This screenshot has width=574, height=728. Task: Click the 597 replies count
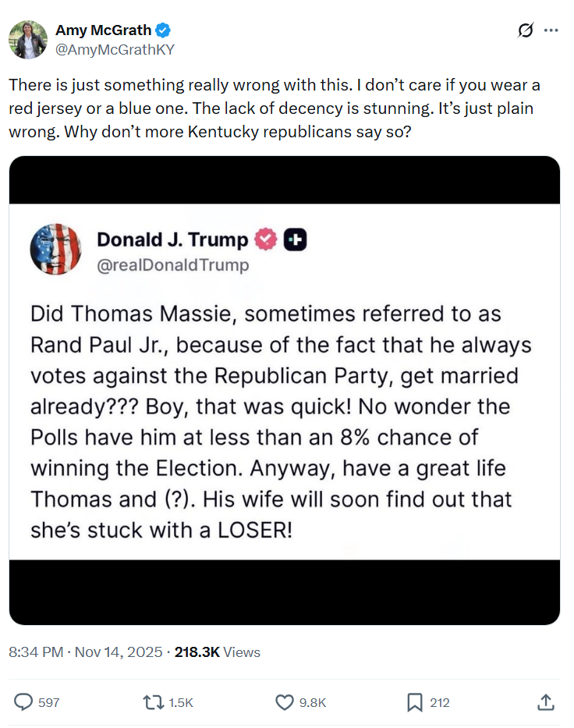(x=49, y=702)
